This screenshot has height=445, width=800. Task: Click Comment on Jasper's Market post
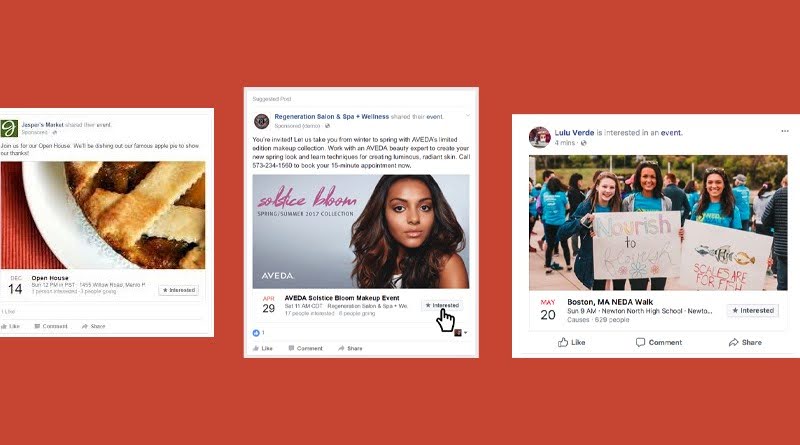point(51,326)
